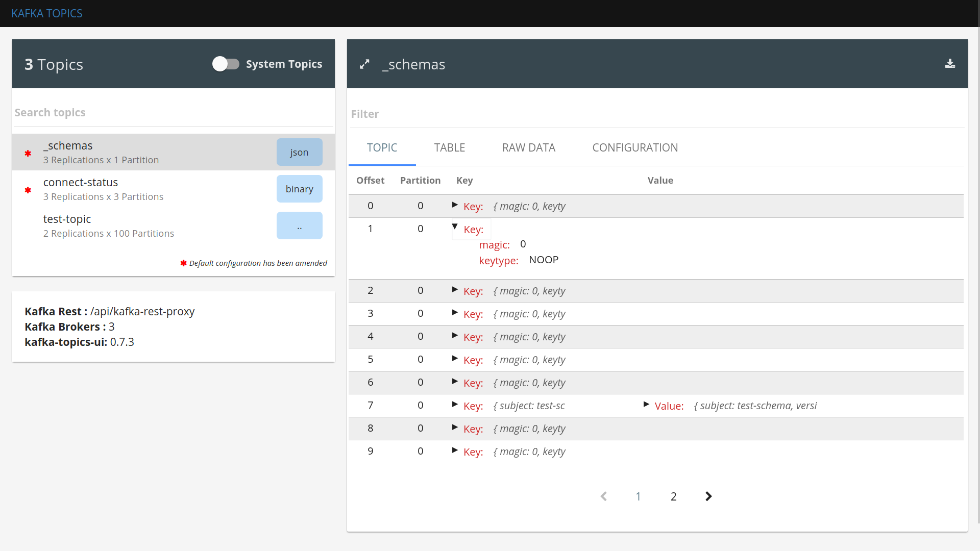
Task: Click red asterisk next to _schemas
Action: coord(28,154)
